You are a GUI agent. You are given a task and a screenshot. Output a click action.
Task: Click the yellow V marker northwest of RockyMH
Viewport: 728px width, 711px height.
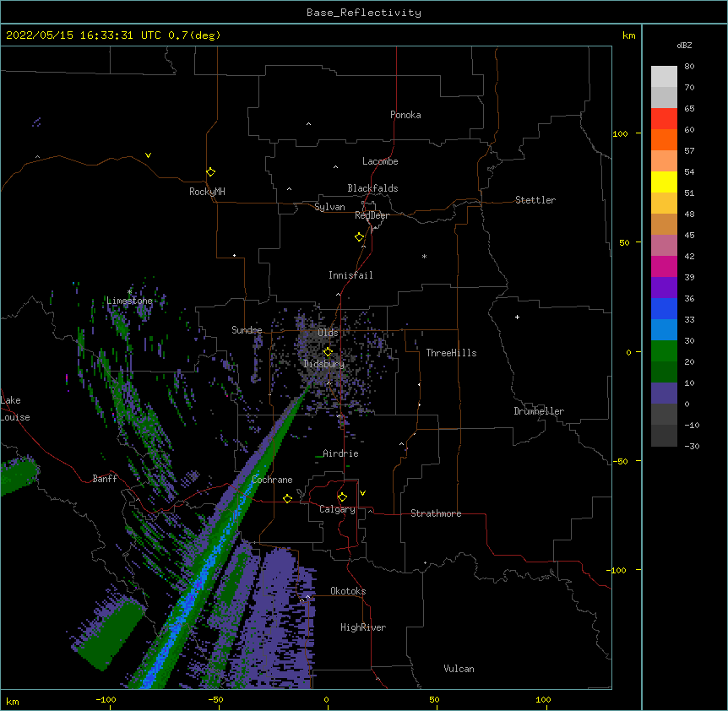coord(148,155)
